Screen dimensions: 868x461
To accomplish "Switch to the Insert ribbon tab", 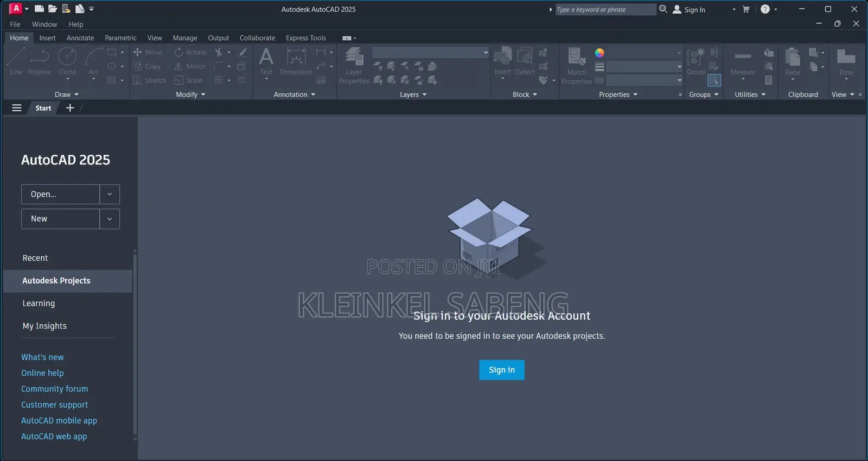I will click(47, 38).
